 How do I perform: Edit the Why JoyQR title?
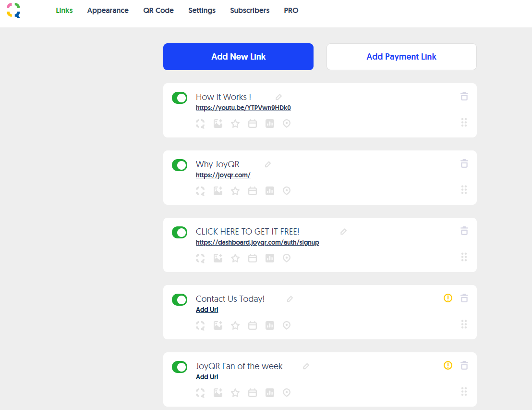tap(268, 164)
